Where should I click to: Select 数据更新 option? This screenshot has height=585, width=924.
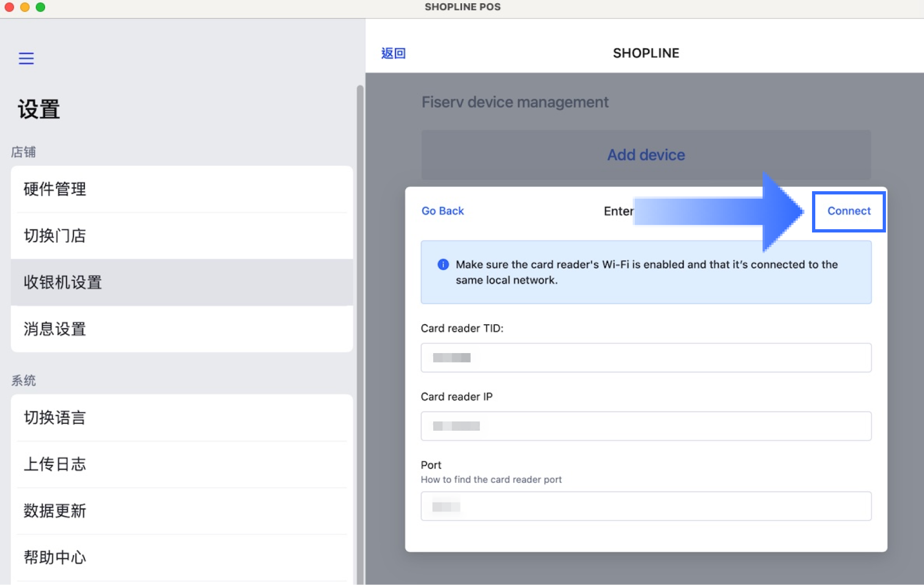[x=182, y=511]
